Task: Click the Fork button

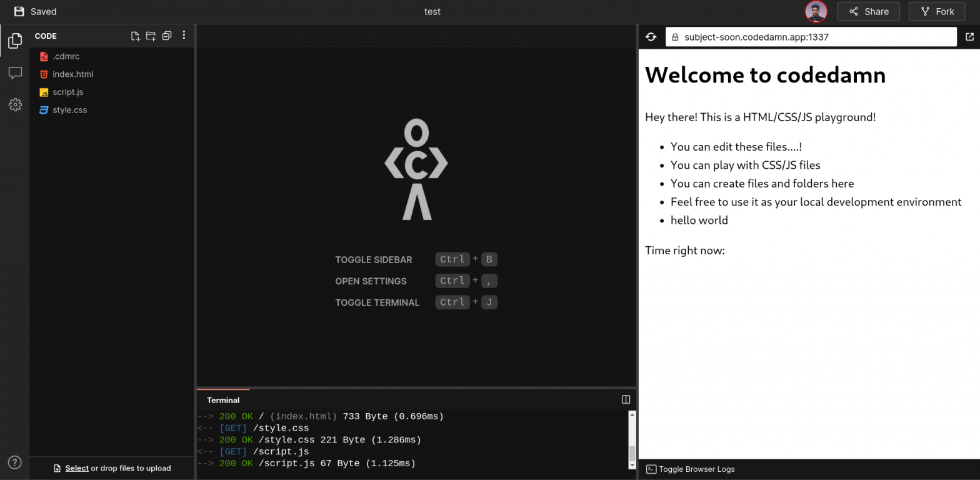Action: pyautogui.click(x=936, y=11)
